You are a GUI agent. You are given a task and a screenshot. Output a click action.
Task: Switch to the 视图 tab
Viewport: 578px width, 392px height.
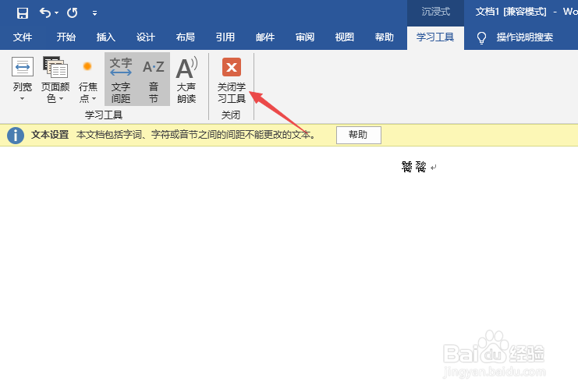(345, 37)
